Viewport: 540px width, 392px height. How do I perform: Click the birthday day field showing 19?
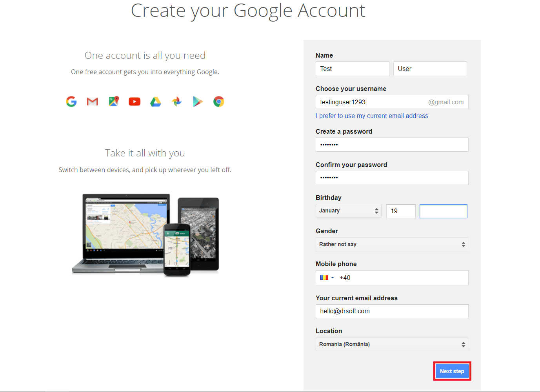pos(401,211)
